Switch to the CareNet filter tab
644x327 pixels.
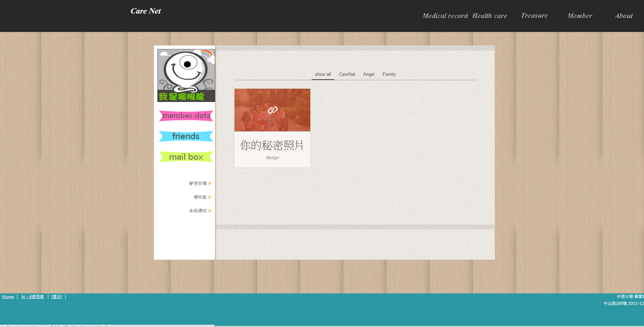tap(347, 74)
